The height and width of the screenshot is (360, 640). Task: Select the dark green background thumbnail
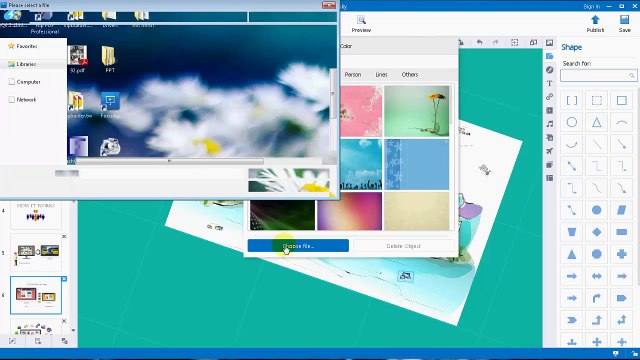click(x=282, y=215)
